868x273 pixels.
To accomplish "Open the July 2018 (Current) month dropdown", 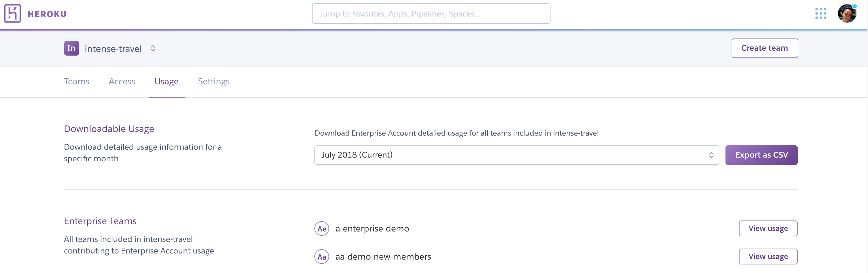I will [x=517, y=155].
